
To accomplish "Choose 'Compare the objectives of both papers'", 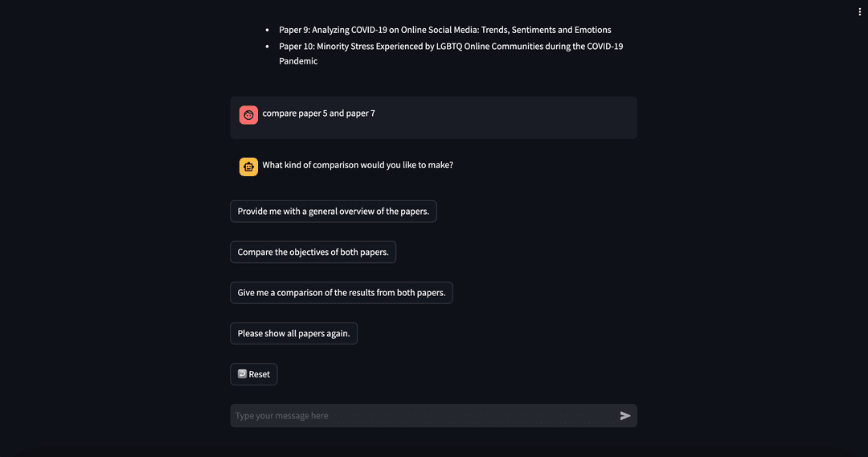I will [313, 252].
